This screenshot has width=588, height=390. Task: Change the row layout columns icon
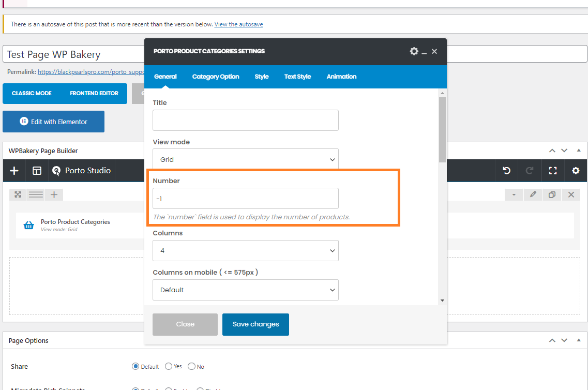tap(36, 194)
